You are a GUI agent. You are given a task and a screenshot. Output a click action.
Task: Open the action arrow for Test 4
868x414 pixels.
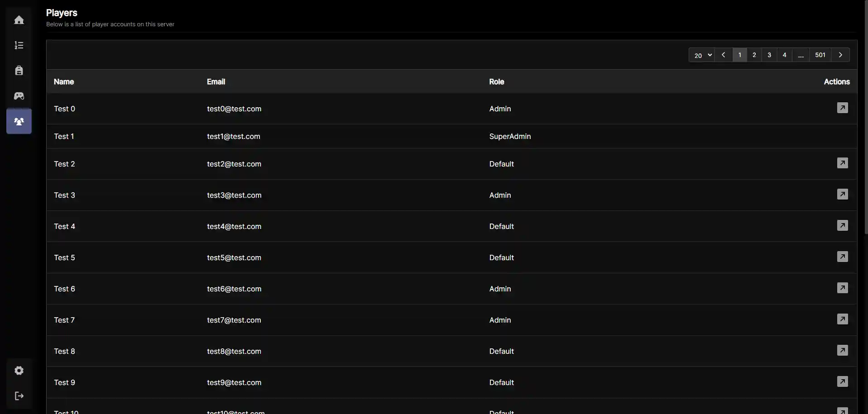coord(842,225)
